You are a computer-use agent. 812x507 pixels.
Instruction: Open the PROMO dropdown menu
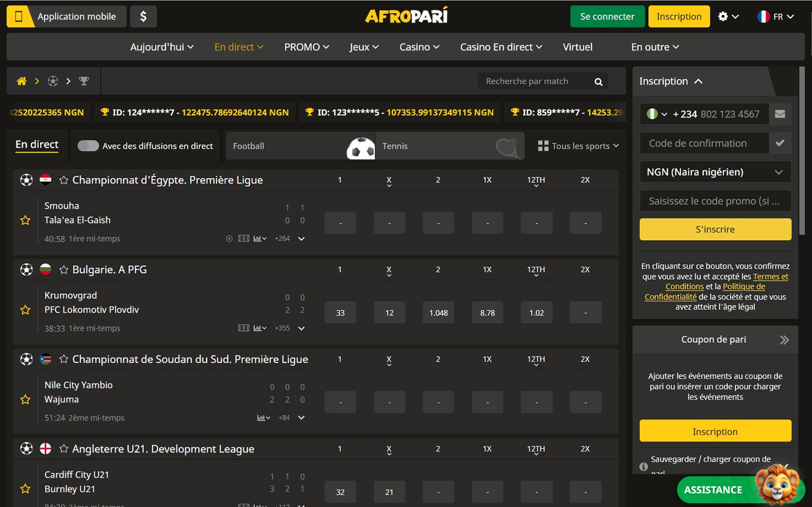tap(307, 47)
